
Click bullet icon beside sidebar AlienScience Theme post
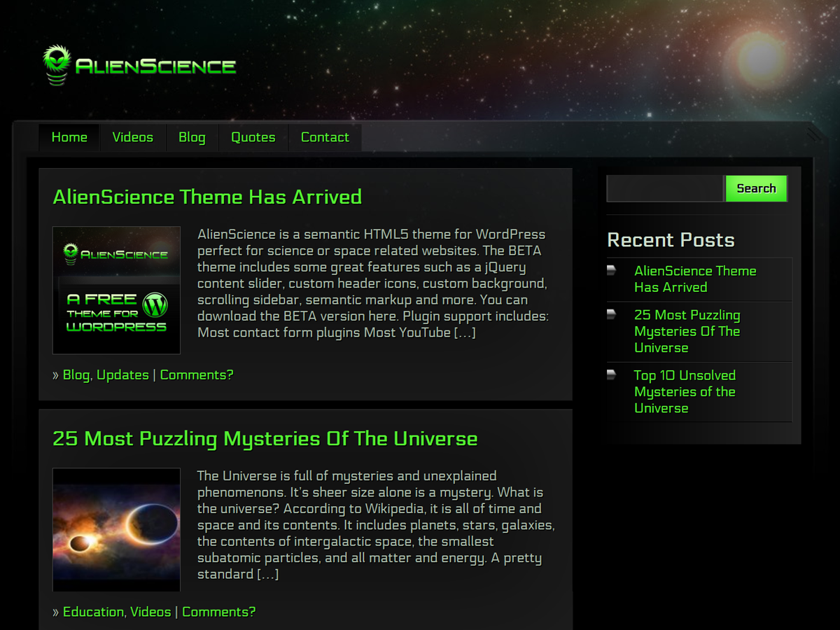(x=611, y=270)
